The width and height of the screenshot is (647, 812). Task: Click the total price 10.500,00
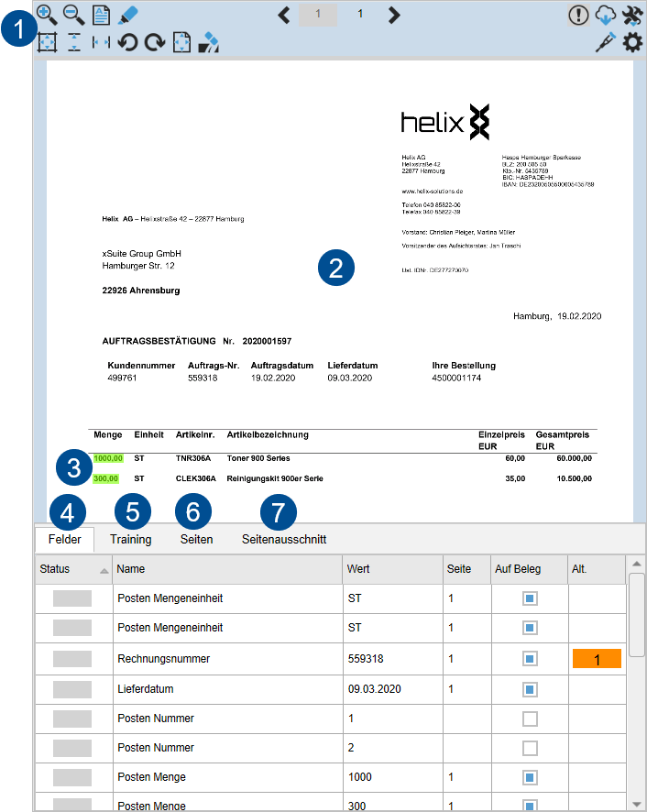tap(574, 478)
